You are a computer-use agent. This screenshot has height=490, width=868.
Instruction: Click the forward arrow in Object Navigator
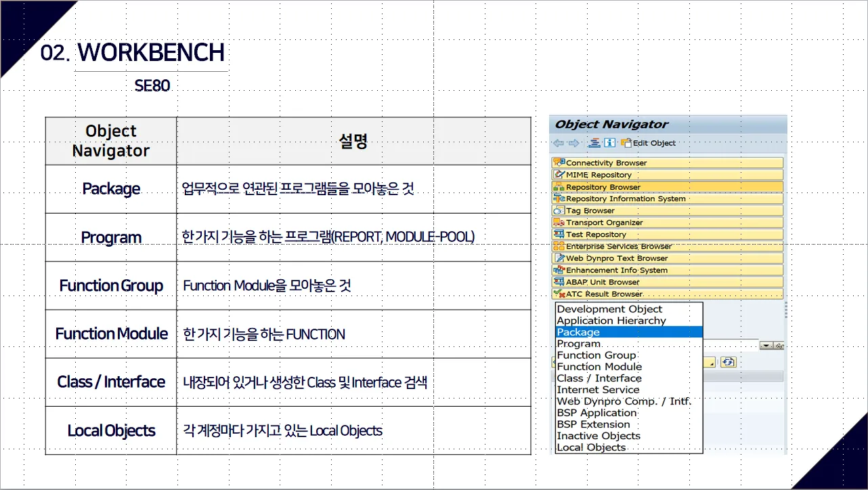pos(573,143)
